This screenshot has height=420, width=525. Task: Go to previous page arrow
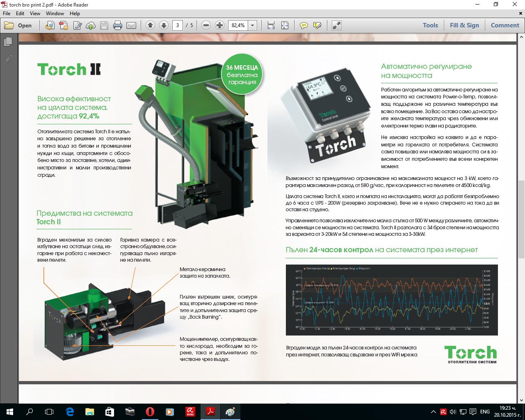tap(150, 25)
